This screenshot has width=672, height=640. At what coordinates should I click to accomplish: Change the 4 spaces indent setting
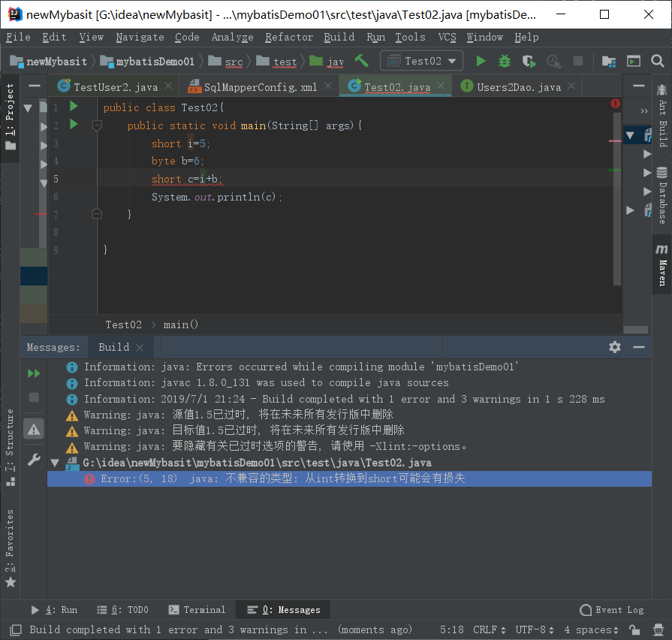[592, 629]
